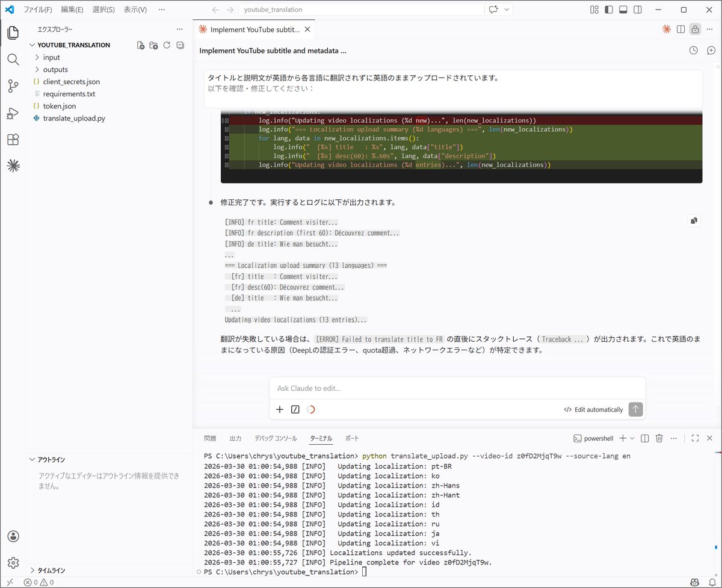
Task: Switch the Edit automatically mode
Action: click(593, 409)
